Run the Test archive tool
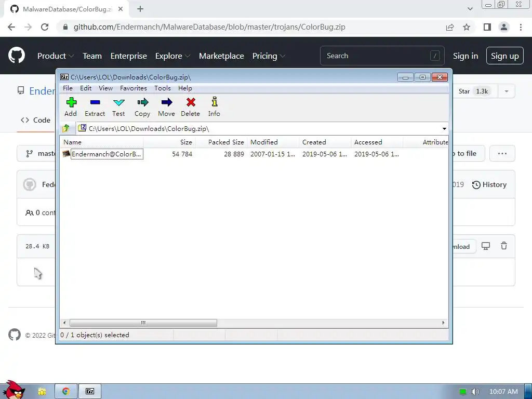Image resolution: width=532 pixels, height=399 pixels. [119, 107]
